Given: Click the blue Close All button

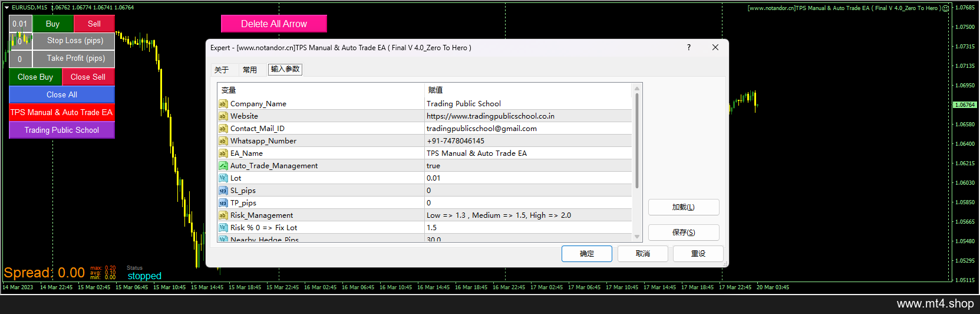Looking at the screenshot, I should coord(62,94).
